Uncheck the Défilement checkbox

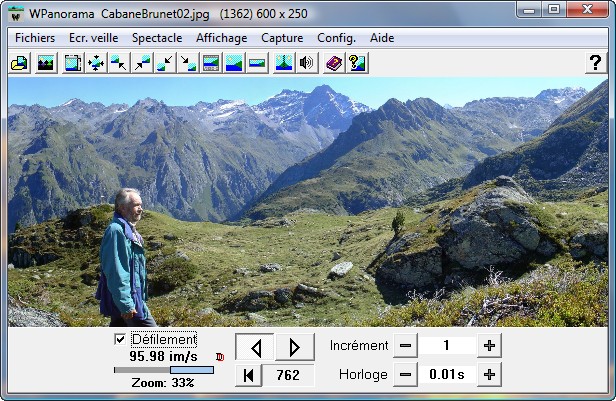(120, 339)
